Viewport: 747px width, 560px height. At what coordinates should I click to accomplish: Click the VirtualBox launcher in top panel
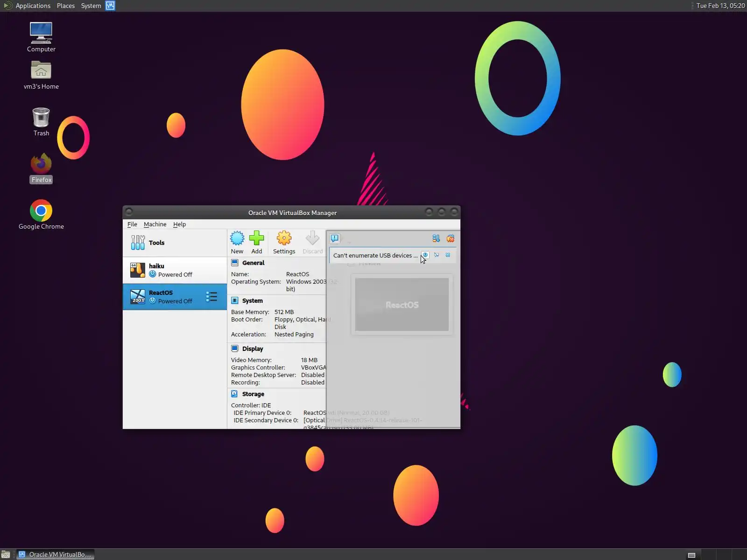click(x=110, y=6)
